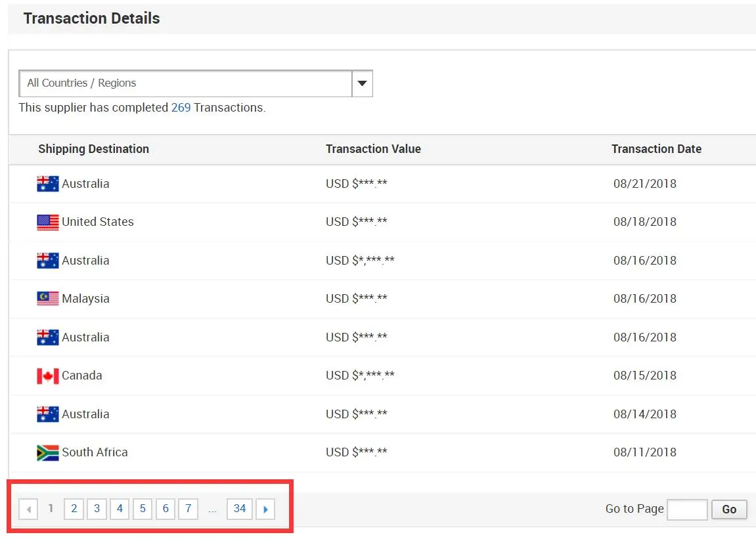Jump to page 3 in pagination
Image resolution: width=756 pixels, height=541 pixels.
[x=97, y=509]
